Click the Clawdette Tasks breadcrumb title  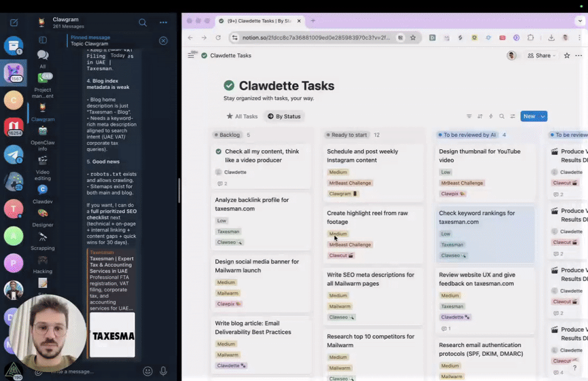click(231, 56)
